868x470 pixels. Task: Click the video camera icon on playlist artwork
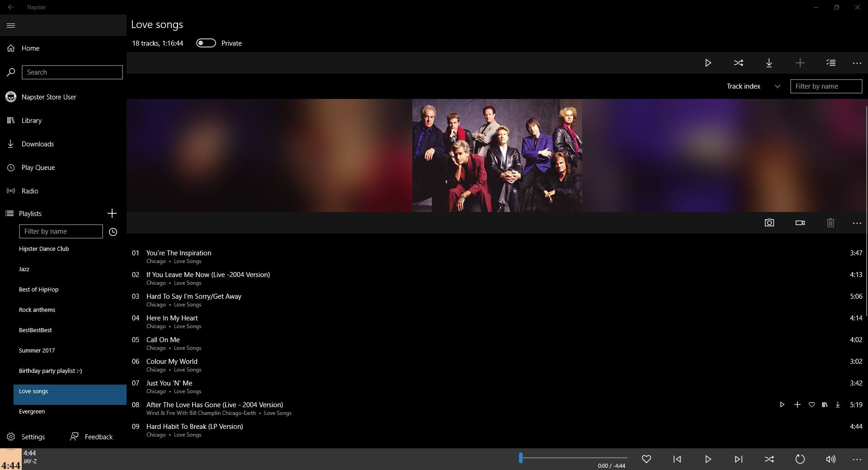[x=800, y=223]
